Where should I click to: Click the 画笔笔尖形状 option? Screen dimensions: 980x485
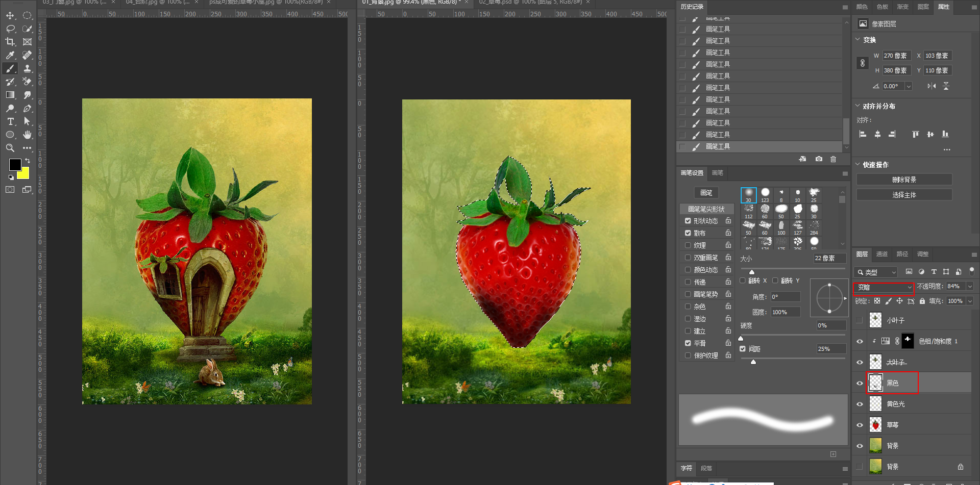(x=707, y=209)
